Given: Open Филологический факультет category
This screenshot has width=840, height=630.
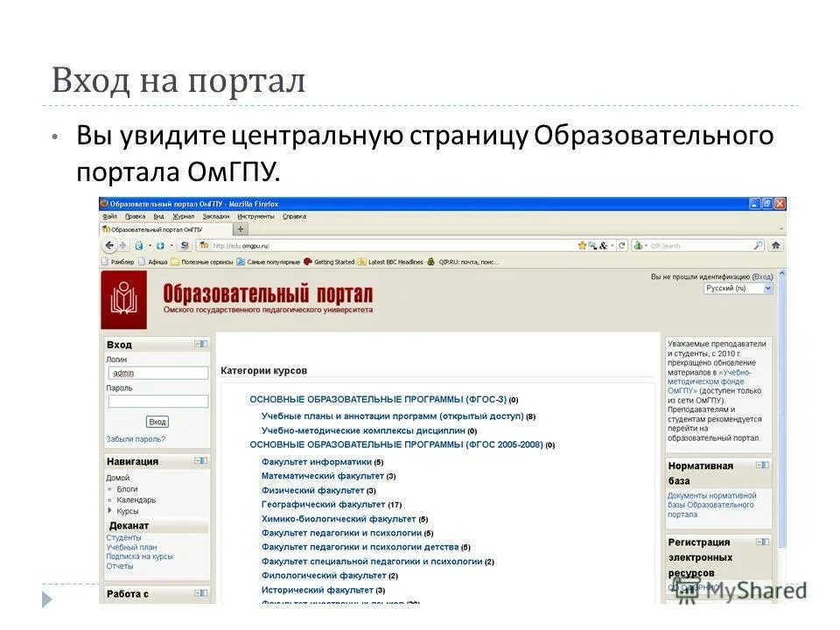Looking at the screenshot, I should click(x=324, y=576).
